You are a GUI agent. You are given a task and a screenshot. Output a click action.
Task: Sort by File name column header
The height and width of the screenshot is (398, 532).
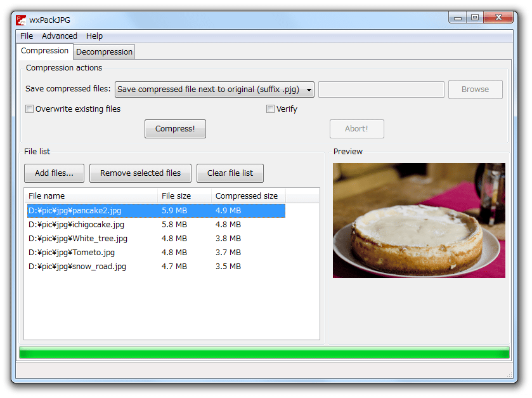[x=91, y=196]
